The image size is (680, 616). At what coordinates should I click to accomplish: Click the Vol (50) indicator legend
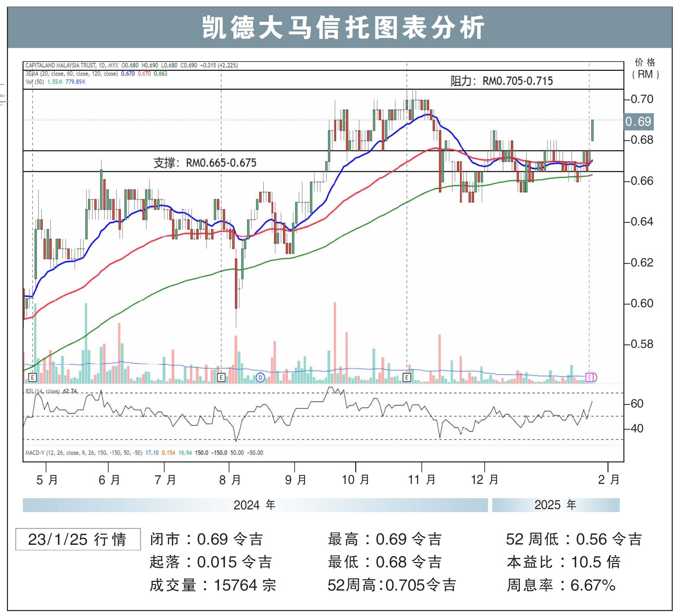click(x=55, y=82)
